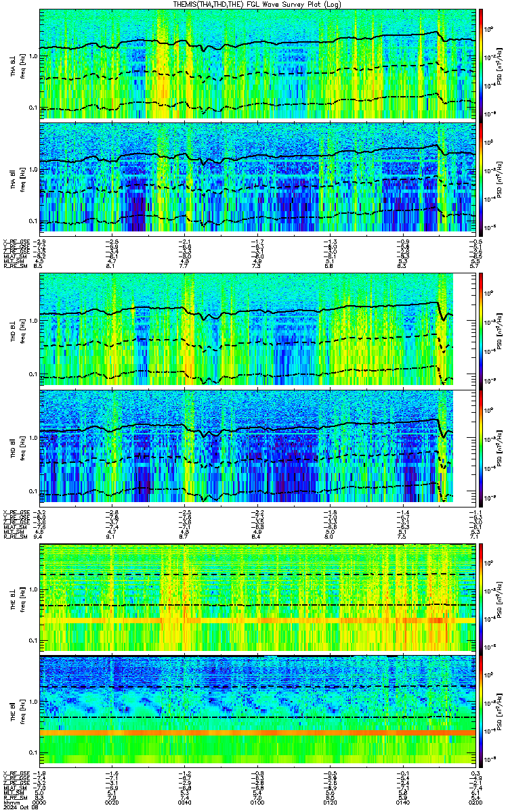508x812 pixels.
Task: Click the color bar beside THE B∥ panel
Action: click(x=481, y=710)
